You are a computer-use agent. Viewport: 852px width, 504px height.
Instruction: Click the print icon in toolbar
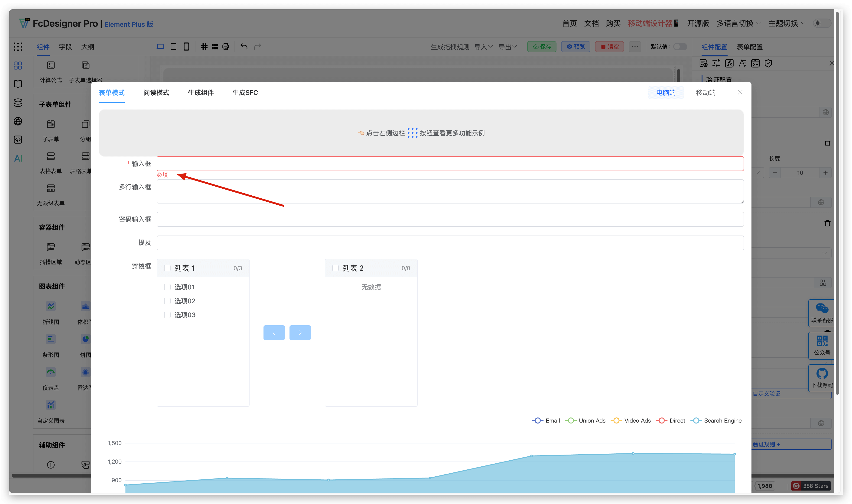[226, 47]
